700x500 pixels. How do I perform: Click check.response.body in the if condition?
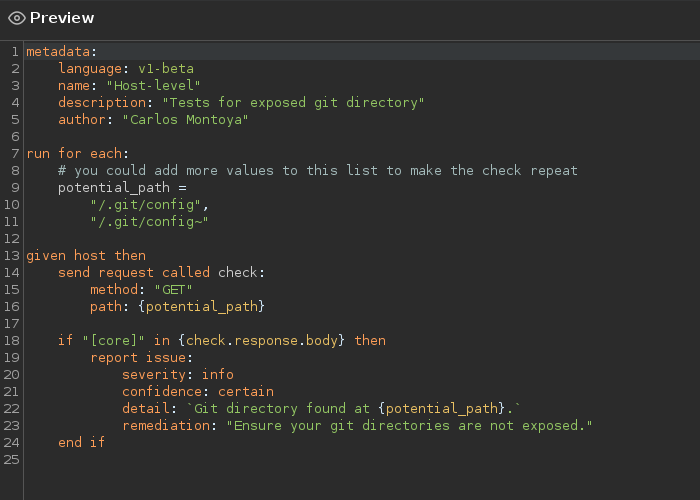[x=261, y=341]
